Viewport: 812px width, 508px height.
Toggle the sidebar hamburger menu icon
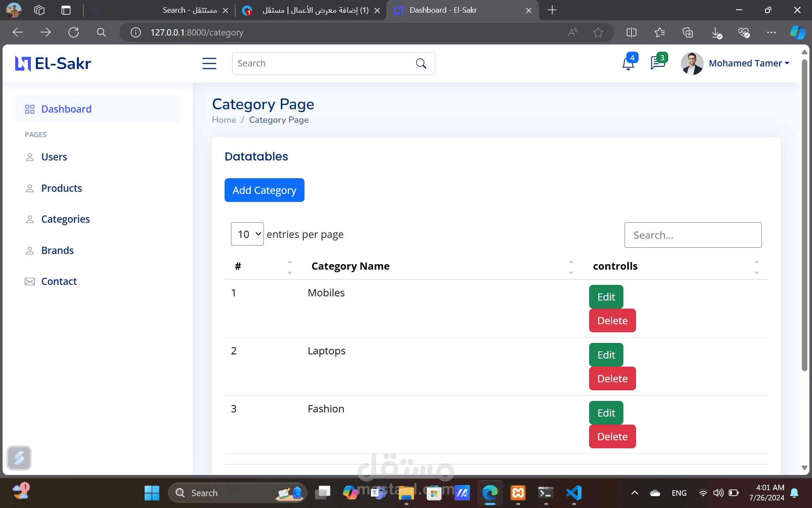click(x=209, y=63)
